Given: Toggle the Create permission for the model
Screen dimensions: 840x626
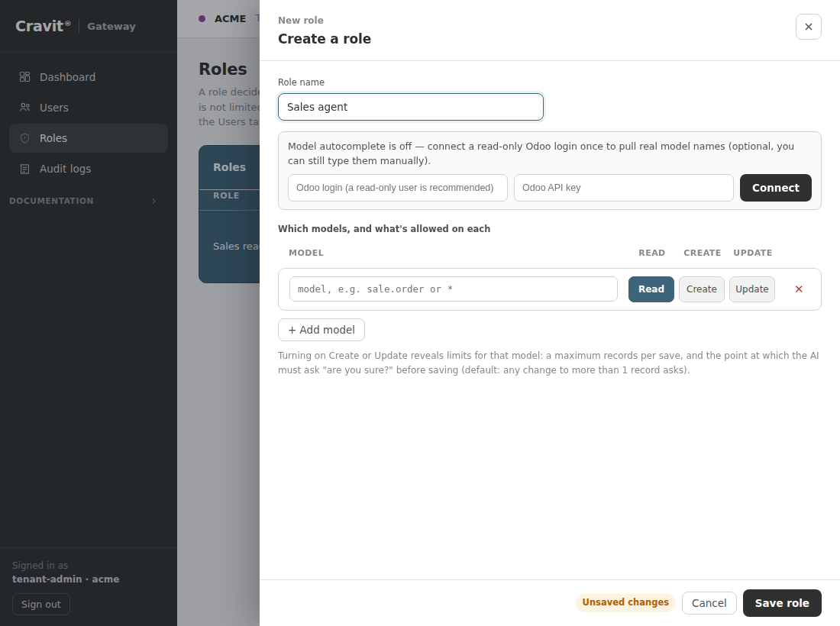Looking at the screenshot, I should [x=701, y=289].
